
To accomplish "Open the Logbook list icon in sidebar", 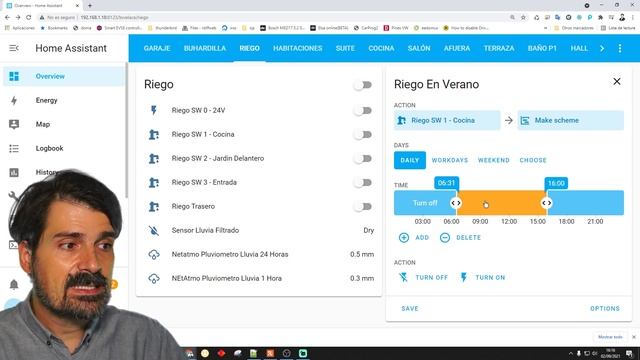I will [14, 148].
